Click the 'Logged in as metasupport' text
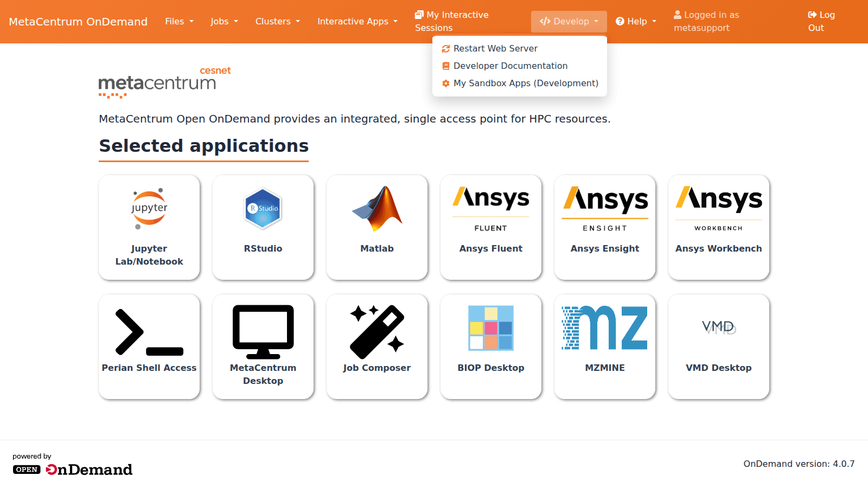The width and height of the screenshot is (868, 488). (706, 22)
